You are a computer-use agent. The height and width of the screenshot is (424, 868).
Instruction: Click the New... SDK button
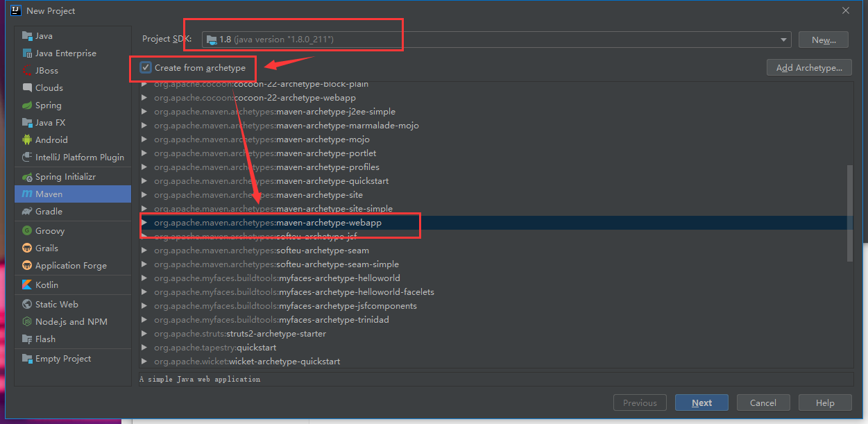pos(823,40)
